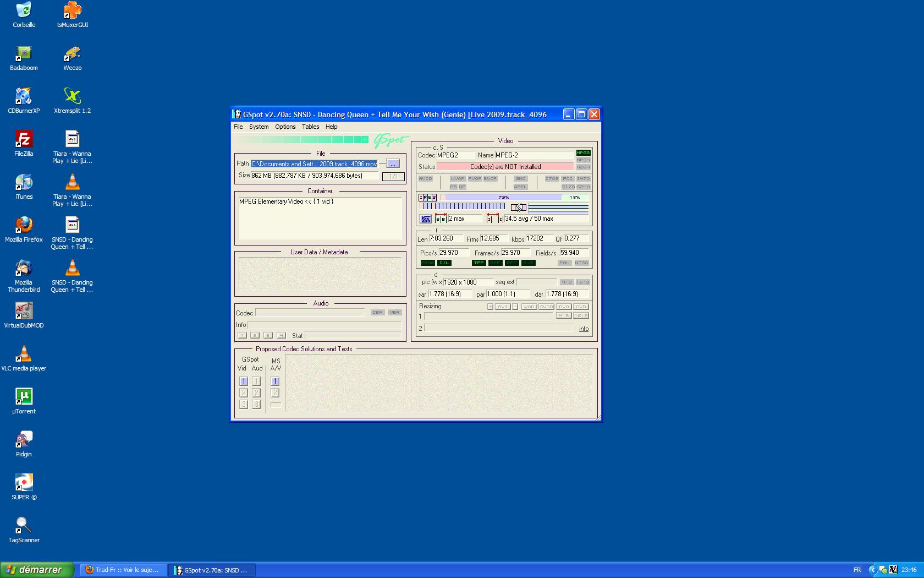Click the MPG2 codec indicator
This screenshot has width=924, height=578.
pos(583,153)
